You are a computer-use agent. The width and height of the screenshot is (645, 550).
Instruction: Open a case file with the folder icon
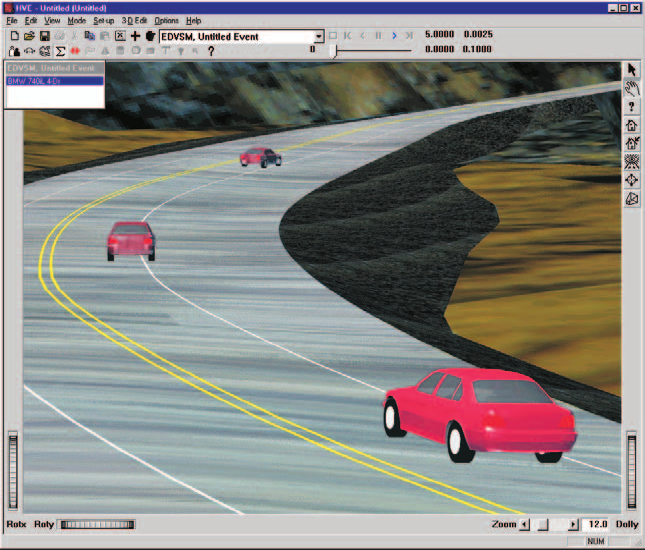[x=29, y=36]
